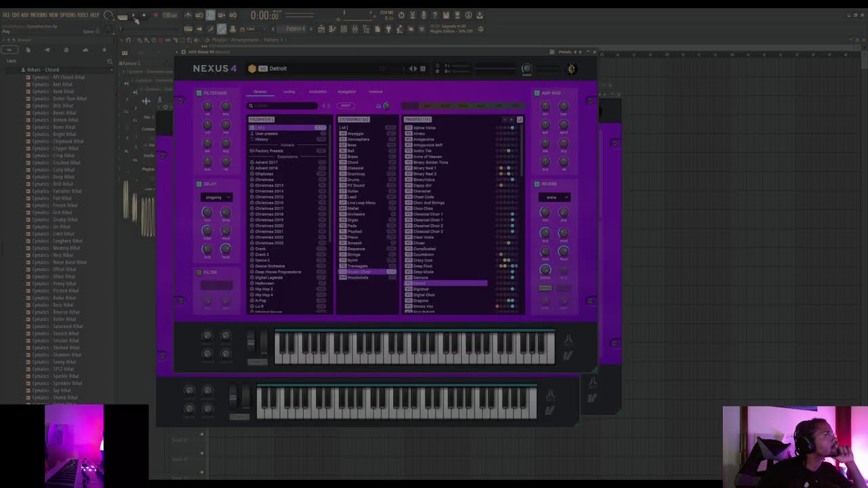Click the tempo 130 BPM display
This screenshot has height=488, width=868.
point(170,15)
